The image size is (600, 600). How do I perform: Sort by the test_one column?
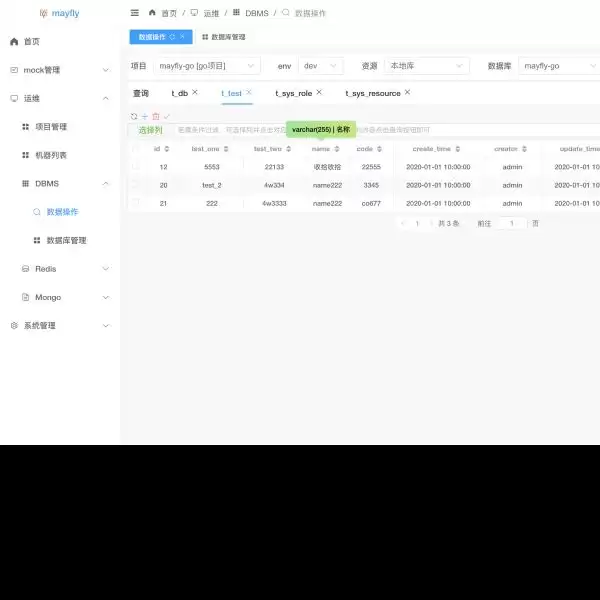[x=226, y=149]
